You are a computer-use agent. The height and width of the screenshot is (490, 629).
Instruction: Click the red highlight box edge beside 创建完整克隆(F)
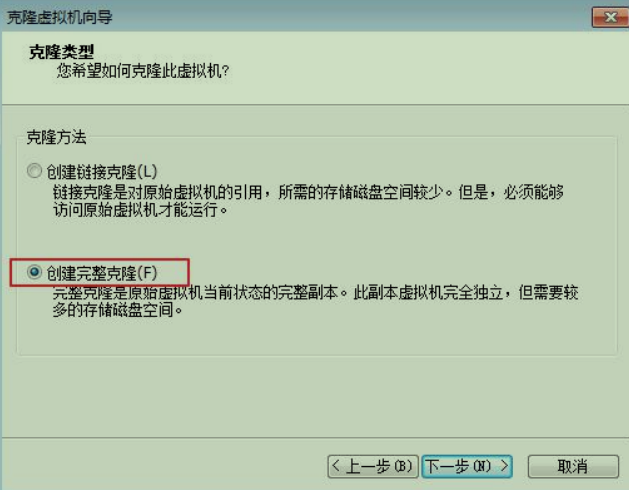[188, 272]
